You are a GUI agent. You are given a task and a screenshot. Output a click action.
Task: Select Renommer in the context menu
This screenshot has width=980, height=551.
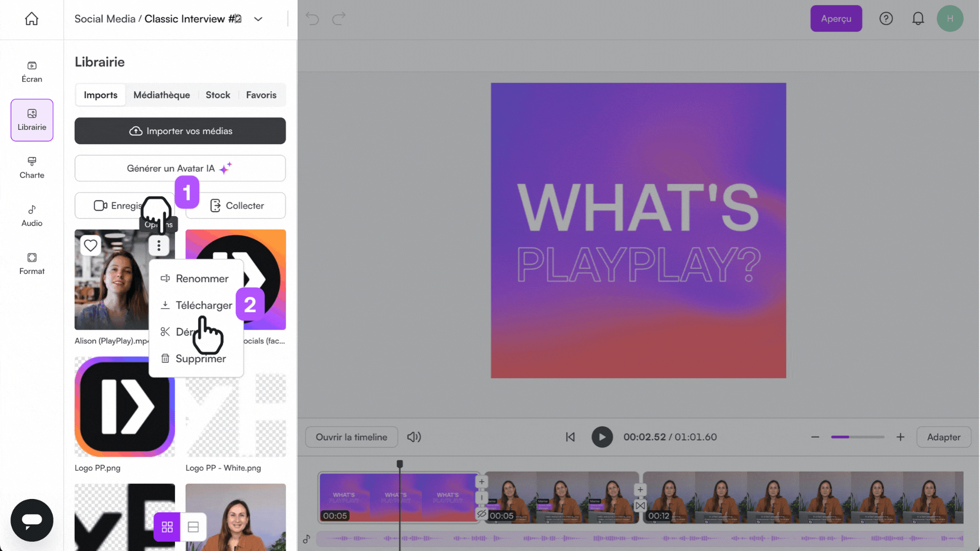pos(202,279)
